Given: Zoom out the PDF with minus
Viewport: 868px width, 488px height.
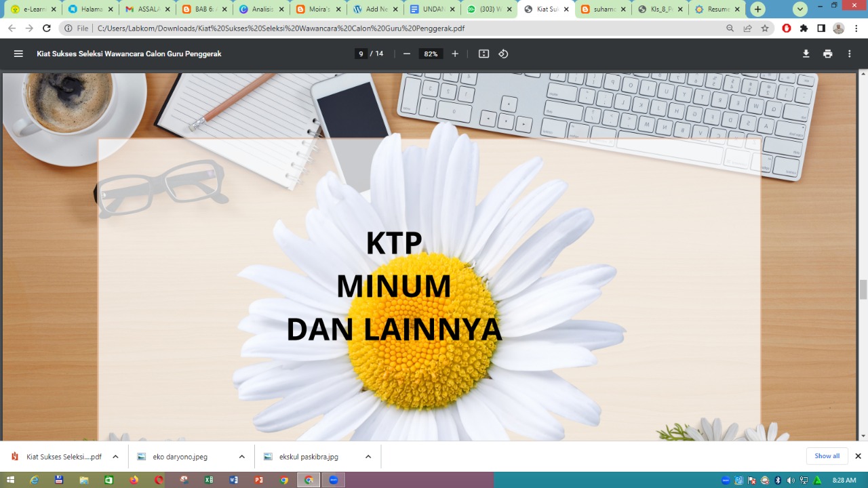Looking at the screenshot, I should [407, 54].
